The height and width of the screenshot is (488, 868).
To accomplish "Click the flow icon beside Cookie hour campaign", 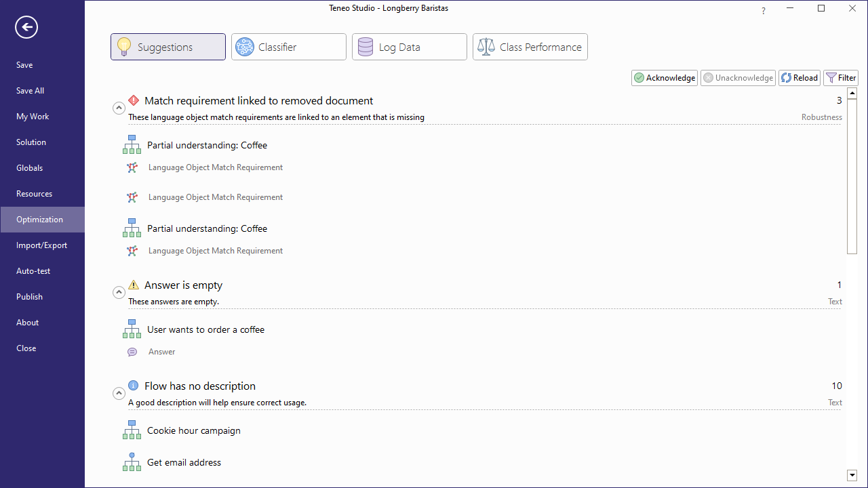I will click(132, 430).
